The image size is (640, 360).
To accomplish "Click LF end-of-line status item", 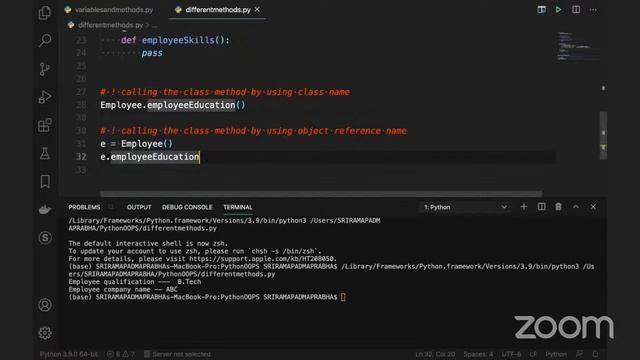I will [533, 354].
